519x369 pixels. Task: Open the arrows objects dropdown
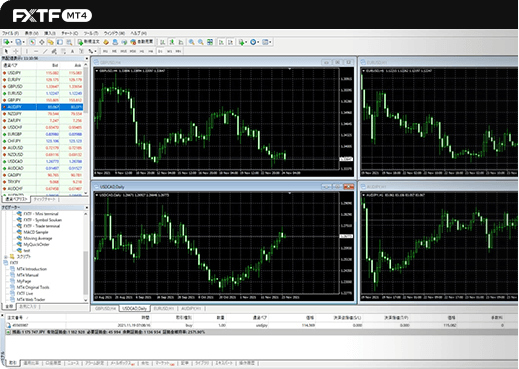pos(92,51)
